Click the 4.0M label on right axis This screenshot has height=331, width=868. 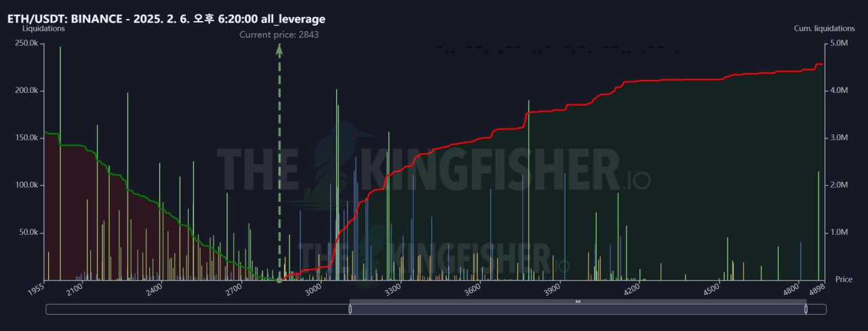[x=839, y=91]
